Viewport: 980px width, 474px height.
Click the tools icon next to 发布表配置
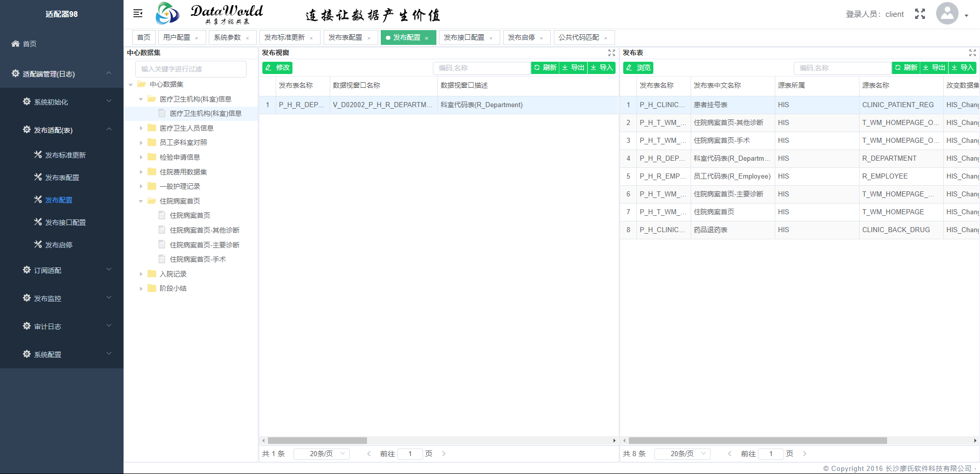click(38, 177)
